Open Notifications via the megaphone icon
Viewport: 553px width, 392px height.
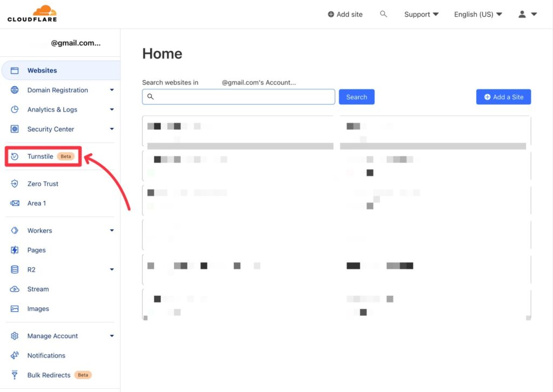[15, 355]
